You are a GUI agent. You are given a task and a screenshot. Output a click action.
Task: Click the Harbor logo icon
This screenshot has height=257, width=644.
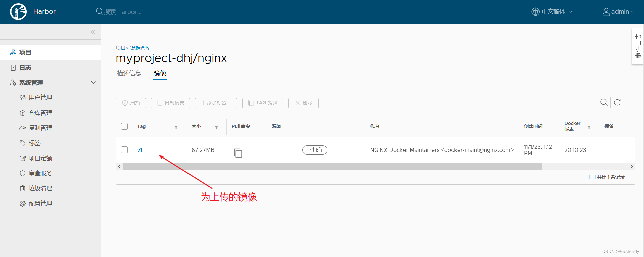pos(18,12)
